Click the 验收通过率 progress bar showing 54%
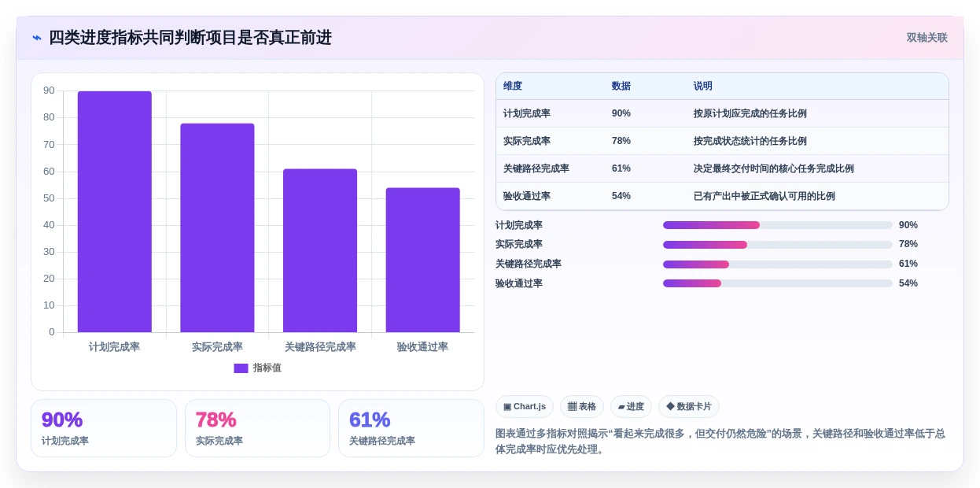The width and height of the screenshot is (980, 488). point(778,283)
